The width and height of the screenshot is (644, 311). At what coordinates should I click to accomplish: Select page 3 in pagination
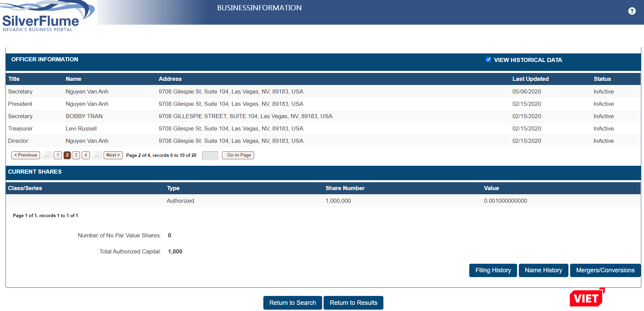(x=76, y=155)
